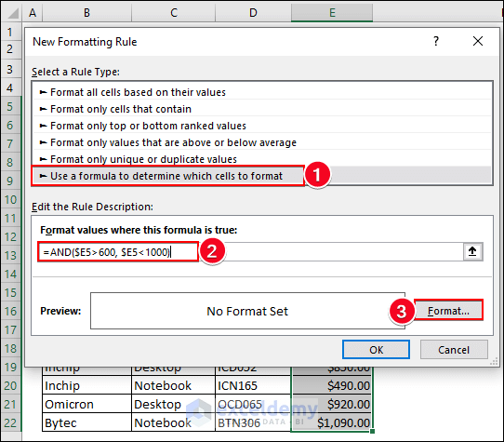Select row 10 header

point(10,199)
